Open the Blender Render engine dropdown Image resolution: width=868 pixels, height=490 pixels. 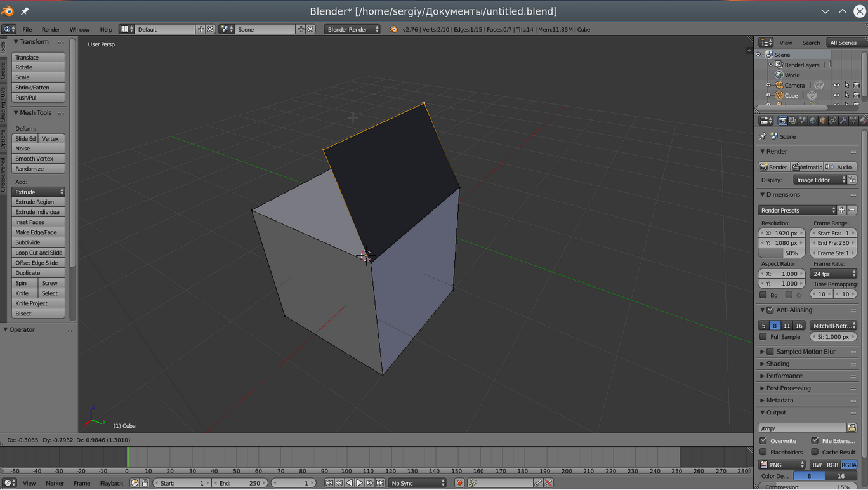(352, 29)
